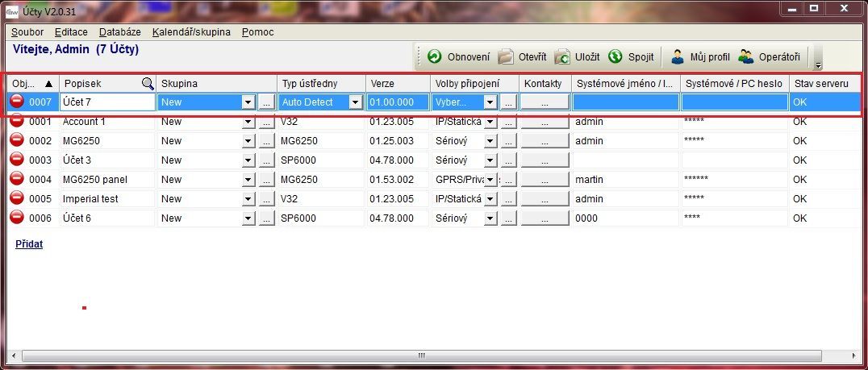Open connection options dropdown for account 0006
The width and height of the screenshot is (868, 370).
490,218
